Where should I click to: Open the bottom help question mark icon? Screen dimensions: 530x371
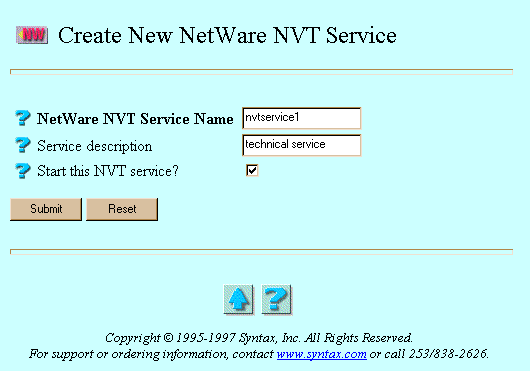click(x=277, y=300)
